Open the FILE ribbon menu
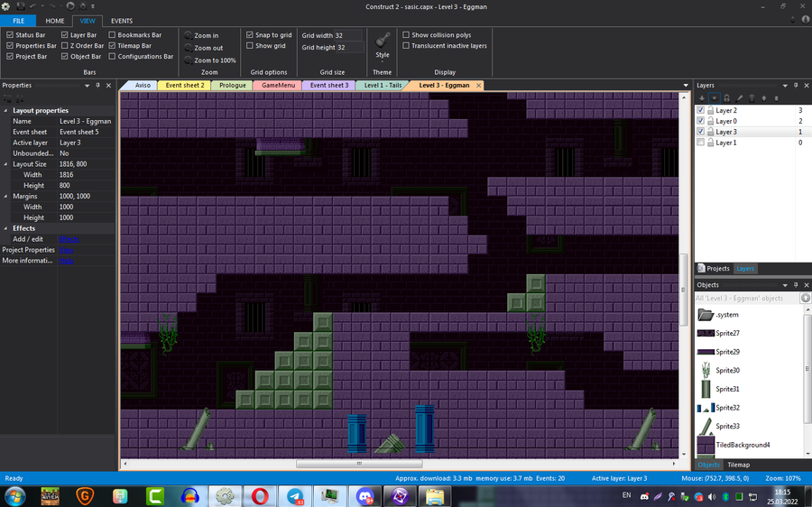Screen dimensions: 812x507 click(x=18, y=21)
